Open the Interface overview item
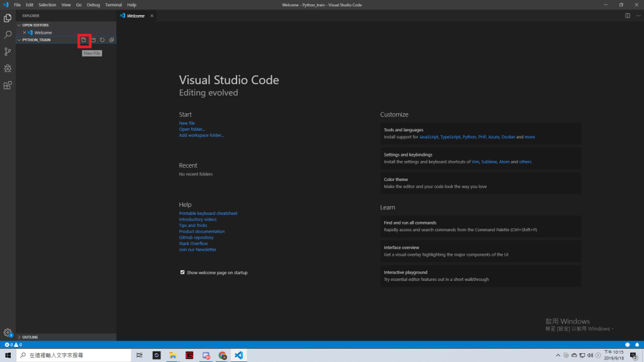This screenshot has width=644, height=362. coord(480,251)
